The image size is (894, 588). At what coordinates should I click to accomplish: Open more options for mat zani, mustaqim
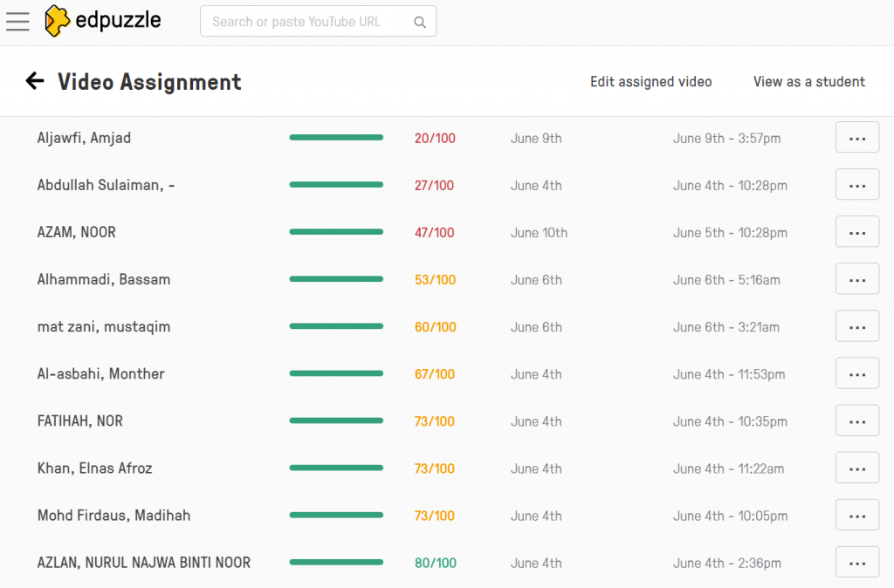856,327
